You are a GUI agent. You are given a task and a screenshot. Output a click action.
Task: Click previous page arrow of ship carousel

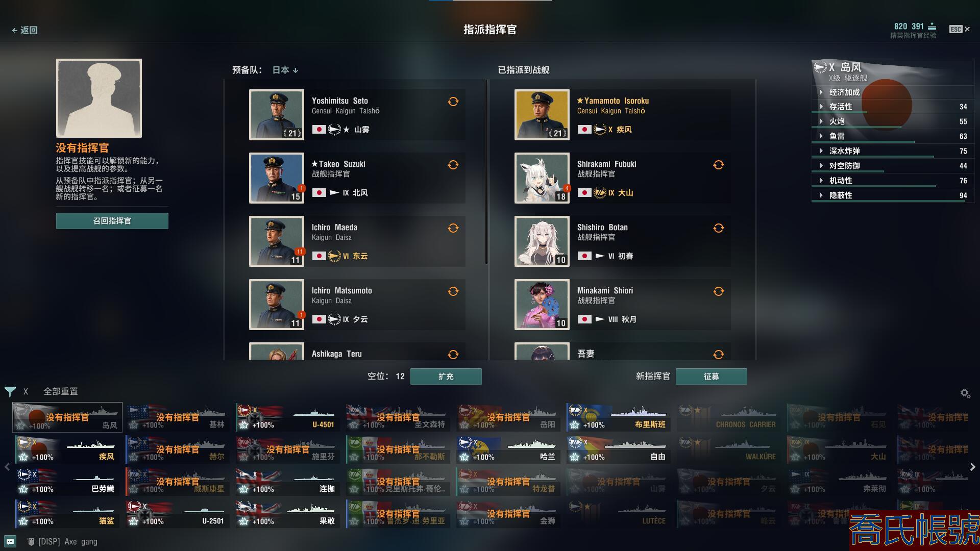click(x=7, y=467)
